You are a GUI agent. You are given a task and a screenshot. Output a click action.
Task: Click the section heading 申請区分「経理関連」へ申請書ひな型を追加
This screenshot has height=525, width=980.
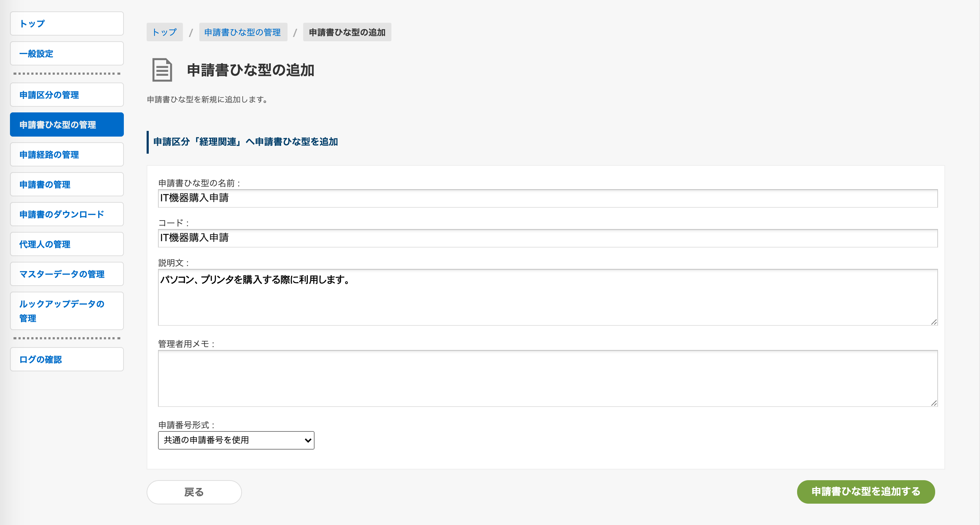click(246, 142)
